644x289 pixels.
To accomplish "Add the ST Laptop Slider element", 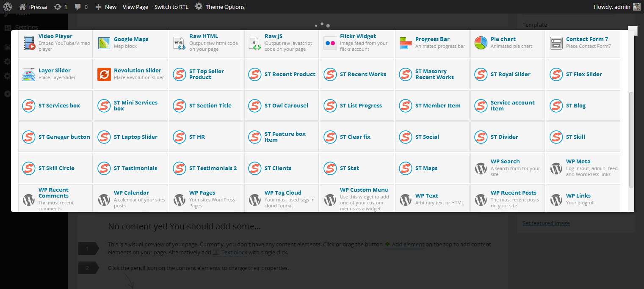I will 131,137.
